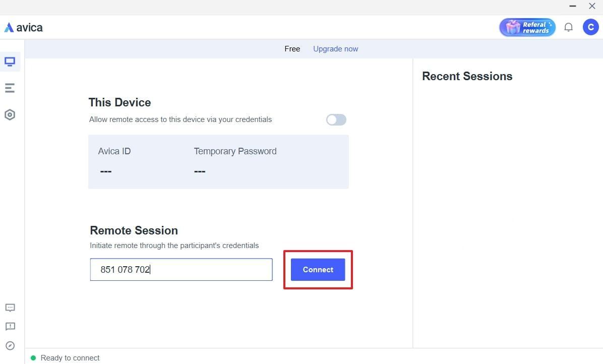Image resolution: width=603 pixels, height=364 pixels.
Task: Click the Avica ID placeholder dashes
Action: coord(105,171)
